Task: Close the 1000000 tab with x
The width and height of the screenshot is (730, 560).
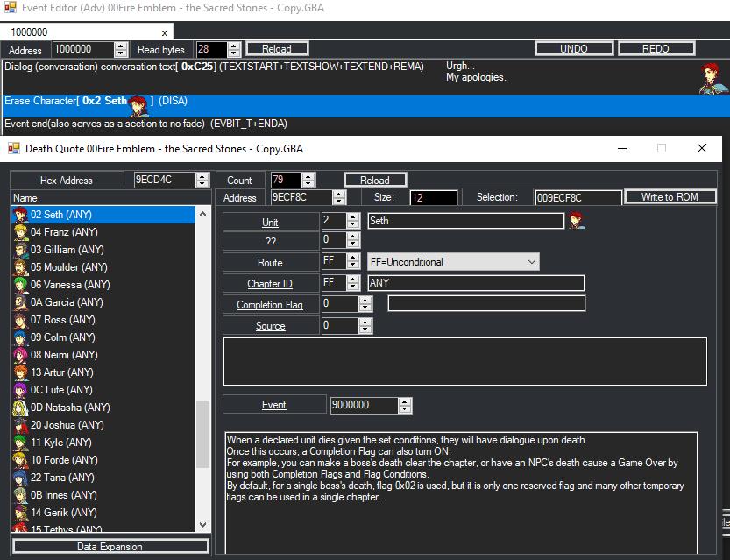Action: point(165,32)
